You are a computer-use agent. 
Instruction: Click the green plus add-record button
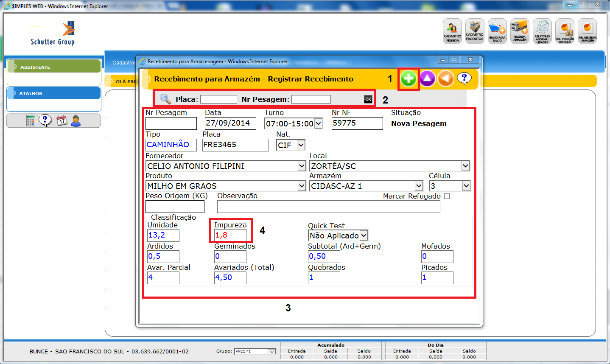[x=408, y=79]
